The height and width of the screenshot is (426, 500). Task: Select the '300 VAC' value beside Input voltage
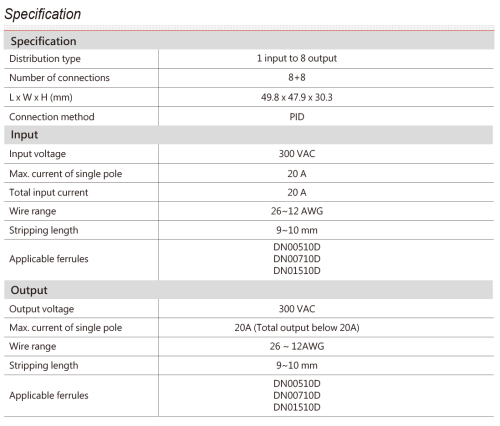[297, 154]
